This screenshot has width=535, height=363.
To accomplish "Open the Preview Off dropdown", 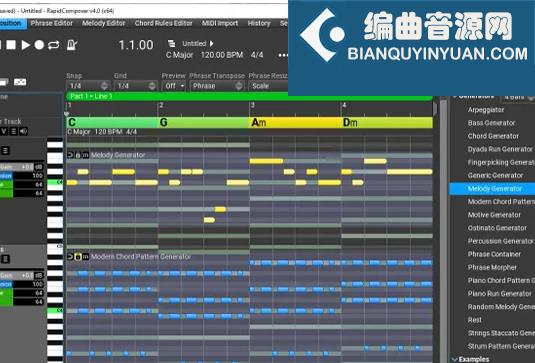I will coord(174,86).
